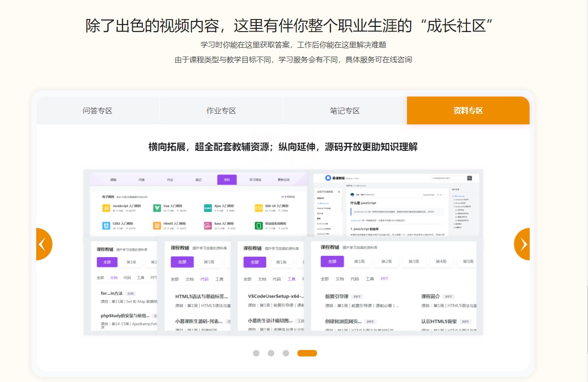
Task: Click the right carousel arrow
Action: (522, 244)
